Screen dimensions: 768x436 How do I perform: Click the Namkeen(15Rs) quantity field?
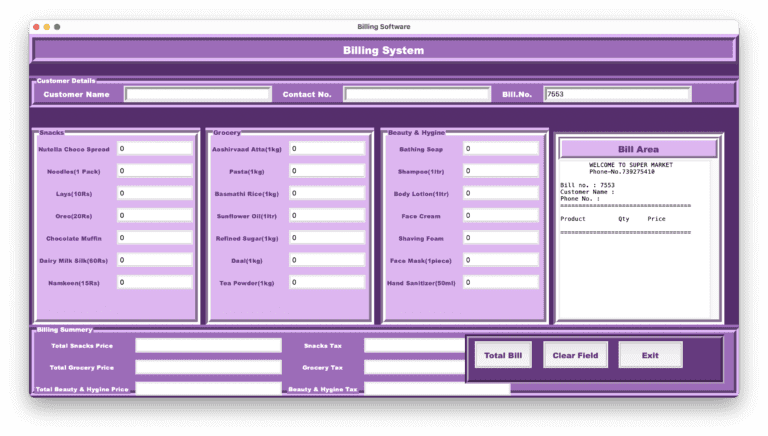(x=154, y=282)
